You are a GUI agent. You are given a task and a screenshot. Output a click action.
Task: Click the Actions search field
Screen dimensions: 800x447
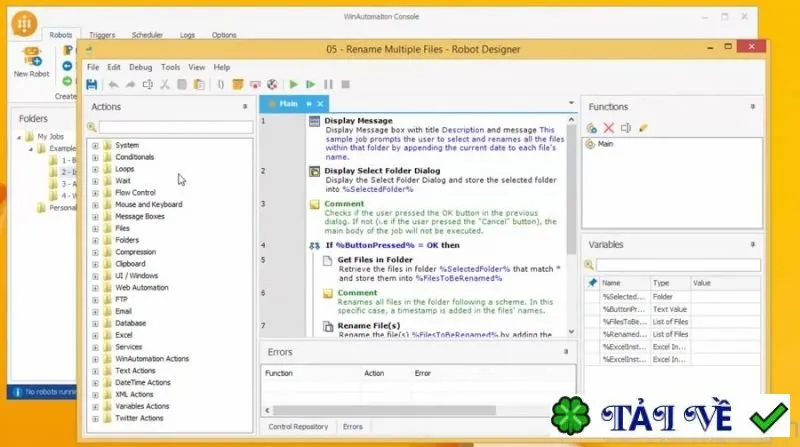pos(176,127)
